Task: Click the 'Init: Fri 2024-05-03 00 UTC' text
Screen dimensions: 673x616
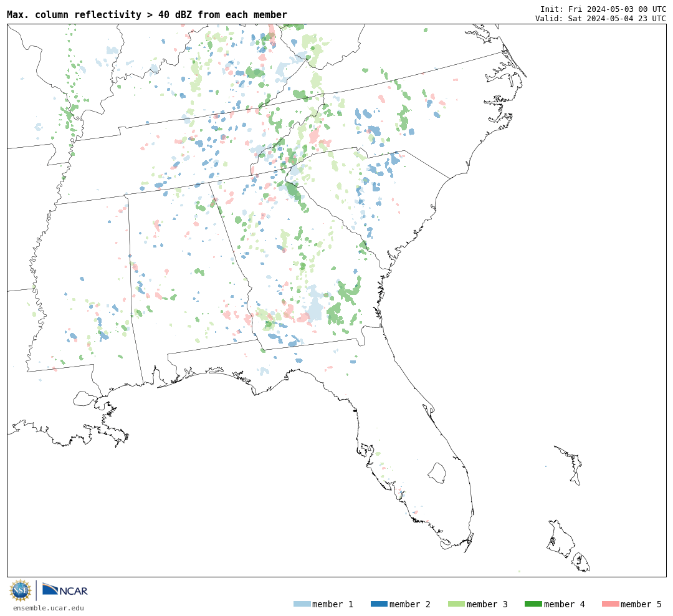Action: tap(603, 9)
